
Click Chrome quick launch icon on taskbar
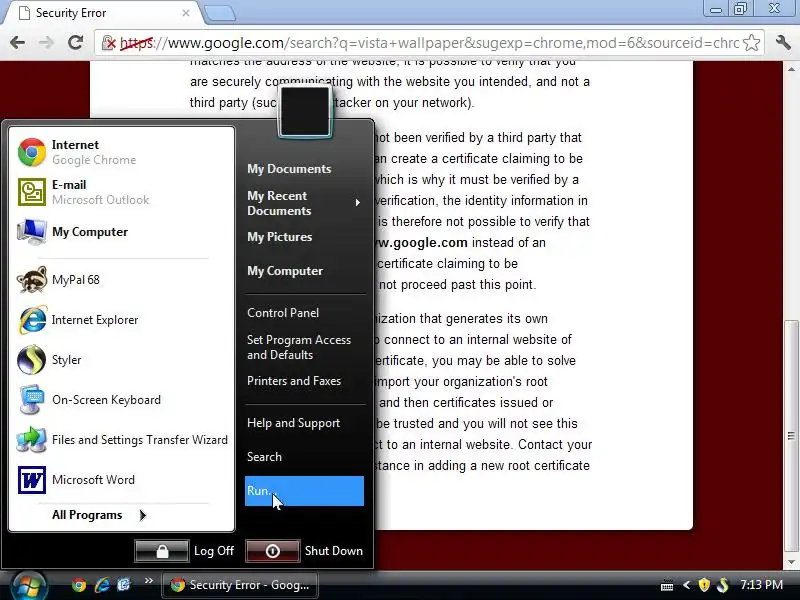79,585
